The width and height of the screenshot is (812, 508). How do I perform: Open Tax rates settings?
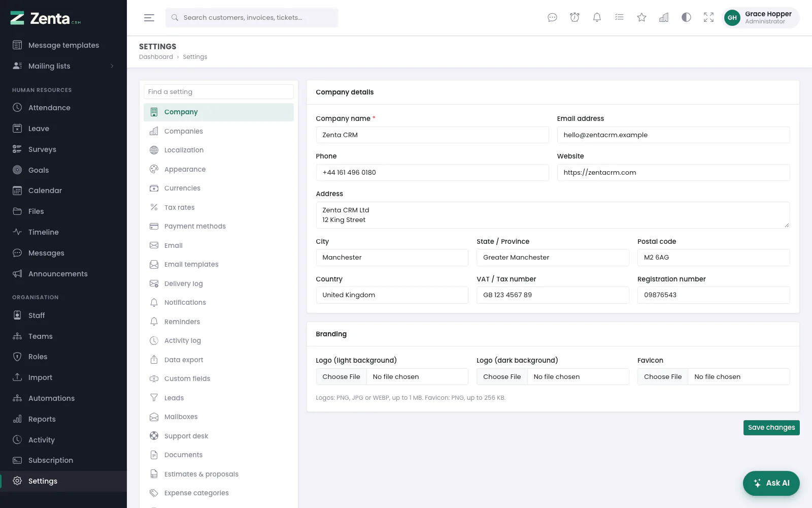(219, 207)
